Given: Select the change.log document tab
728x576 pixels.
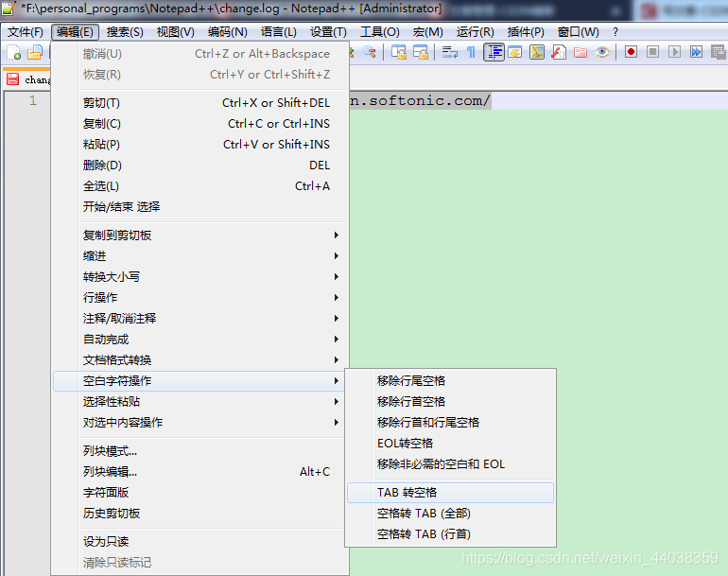Looking at the screenshot, I should (x=27, y=79).
